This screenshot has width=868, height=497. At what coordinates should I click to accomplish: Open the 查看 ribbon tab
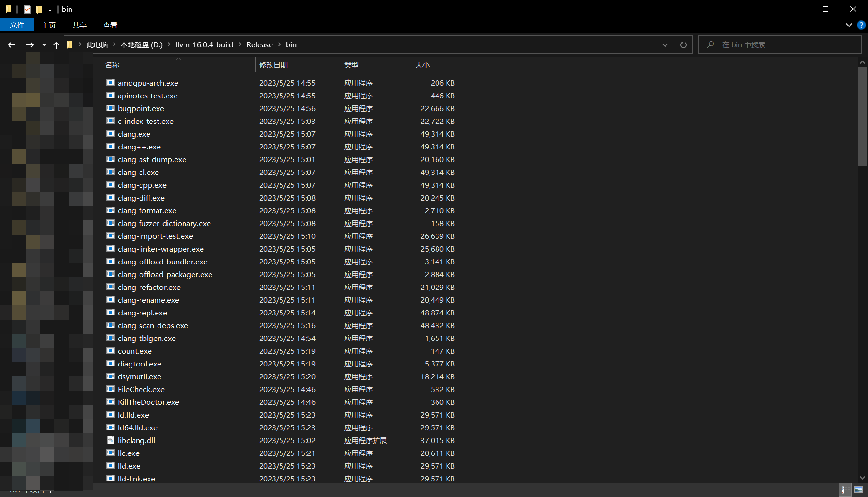coord(110,25)
